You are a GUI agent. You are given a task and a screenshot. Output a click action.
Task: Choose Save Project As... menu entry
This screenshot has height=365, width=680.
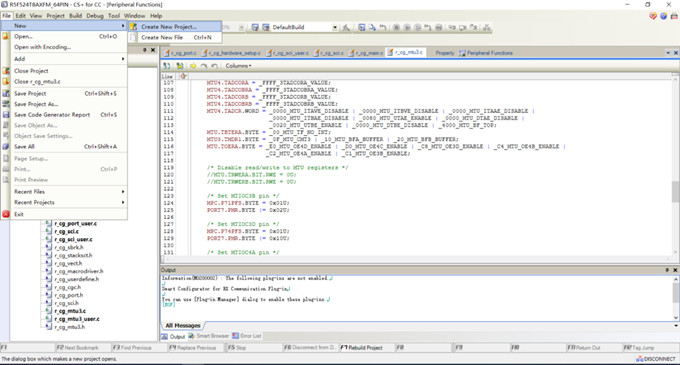[x=64, y=104]
